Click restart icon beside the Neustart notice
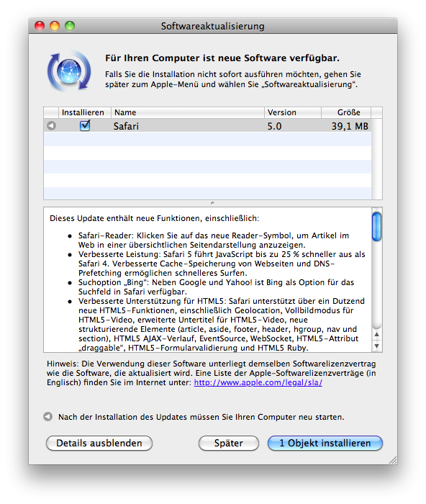 tap(48, 417)
